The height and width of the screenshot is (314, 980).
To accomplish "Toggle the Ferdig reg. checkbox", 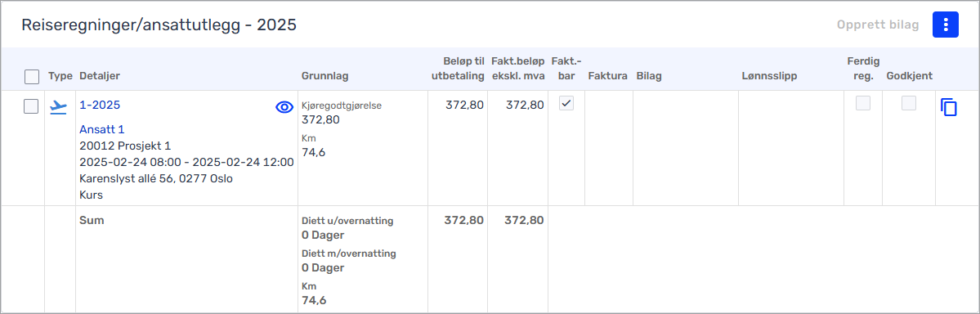I will (x=863, y=104).
